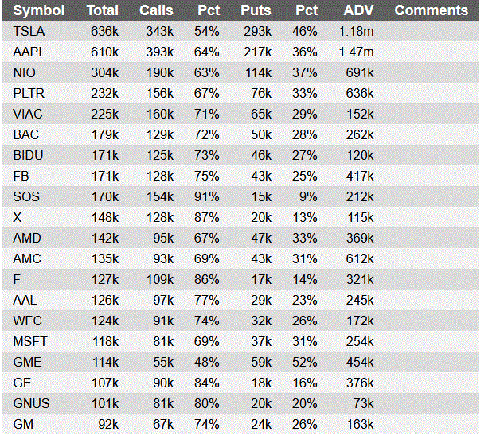Click the Symbol column header
Screen dimensions: 504x443
pos(38,10)
